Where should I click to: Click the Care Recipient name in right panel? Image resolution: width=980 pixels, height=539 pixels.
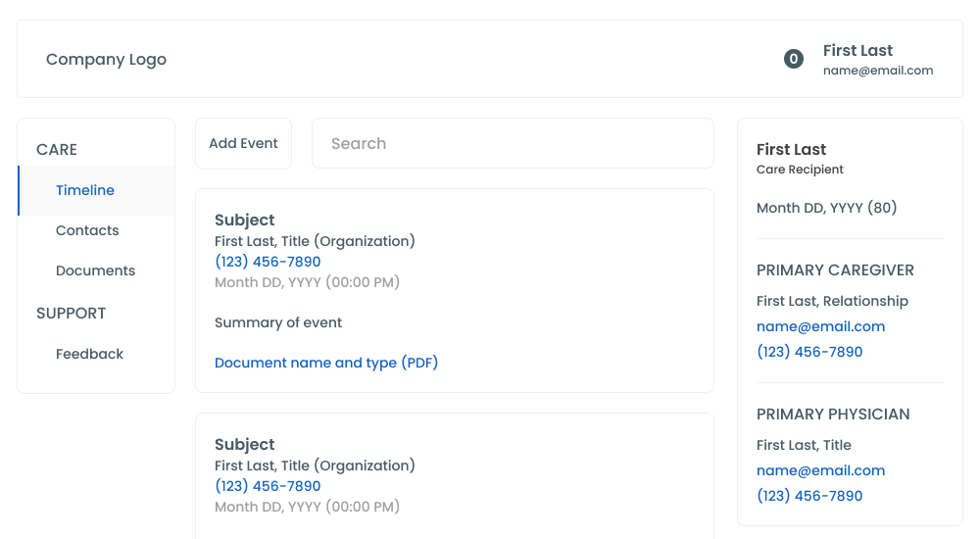click(x=791, y=149)
